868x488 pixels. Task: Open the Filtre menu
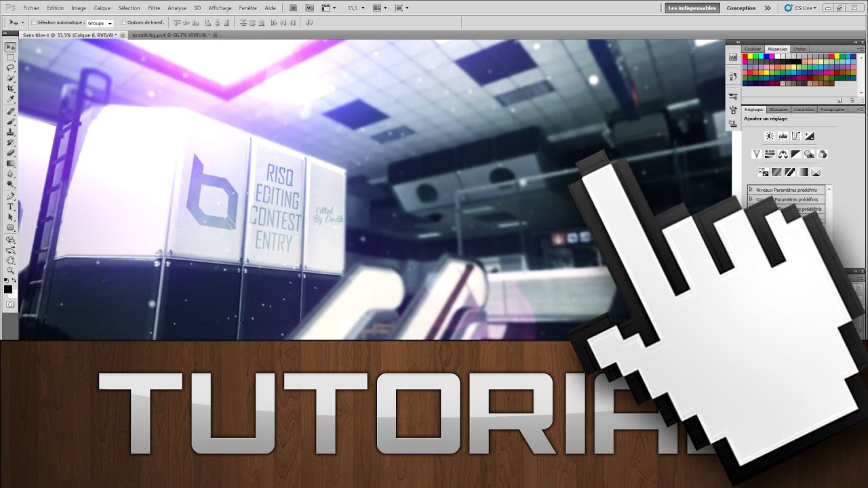click(154, 8)
